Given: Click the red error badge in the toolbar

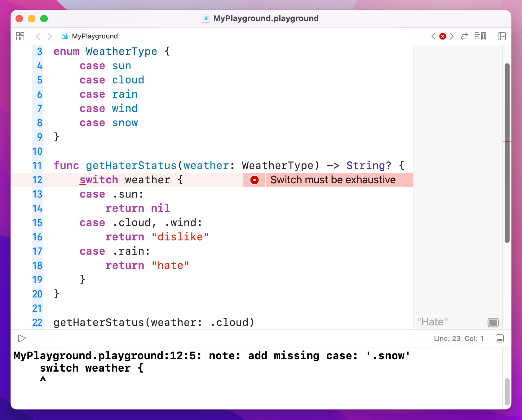Looking at the screenshot, I should point(442,36).
